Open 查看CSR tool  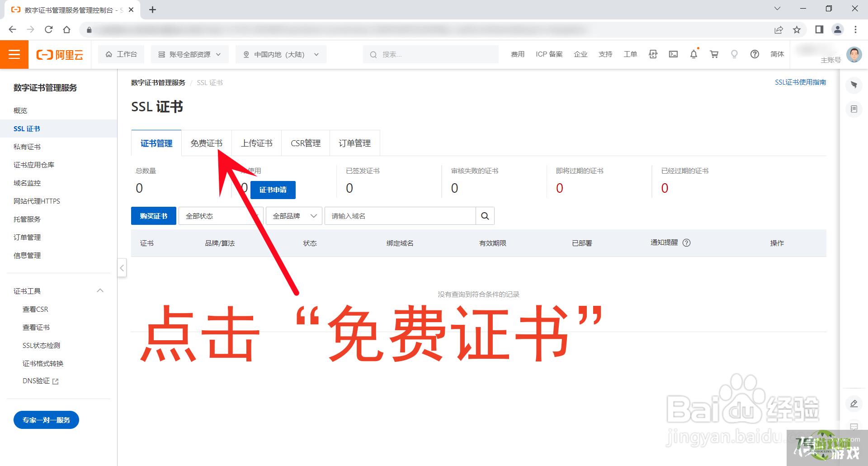[x=35, y=309]
